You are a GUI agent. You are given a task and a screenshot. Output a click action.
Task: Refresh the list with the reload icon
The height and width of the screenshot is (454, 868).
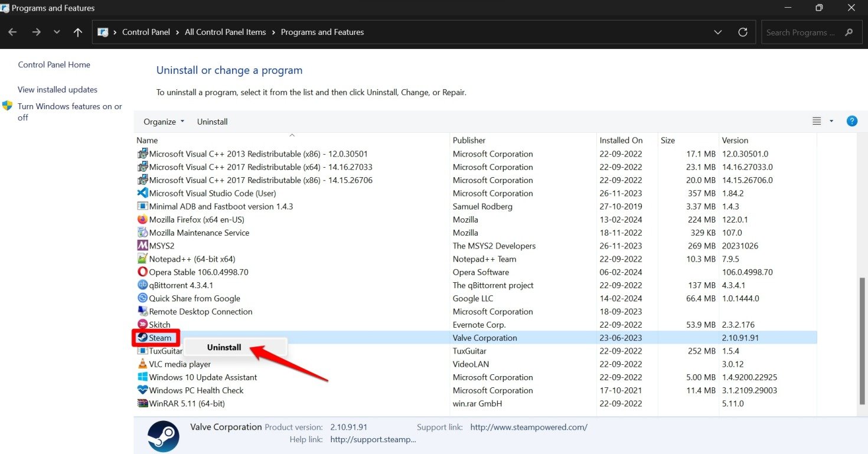(x=743, y=32)
